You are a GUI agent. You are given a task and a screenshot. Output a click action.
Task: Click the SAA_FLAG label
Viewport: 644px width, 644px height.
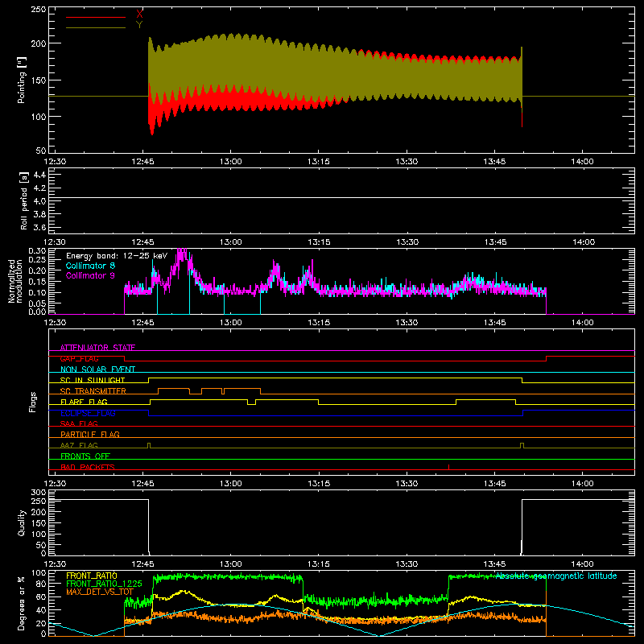point(79,423)
